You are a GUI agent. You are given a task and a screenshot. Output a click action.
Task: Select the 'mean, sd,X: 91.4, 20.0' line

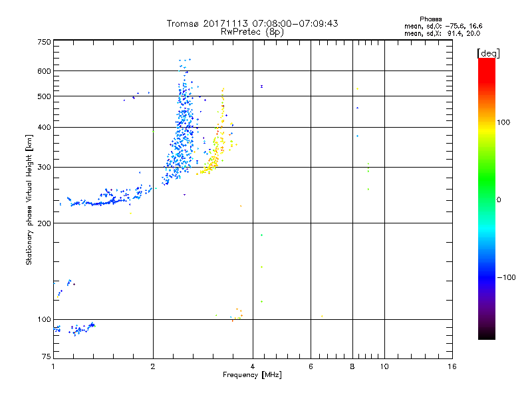(x=442, y=33)
